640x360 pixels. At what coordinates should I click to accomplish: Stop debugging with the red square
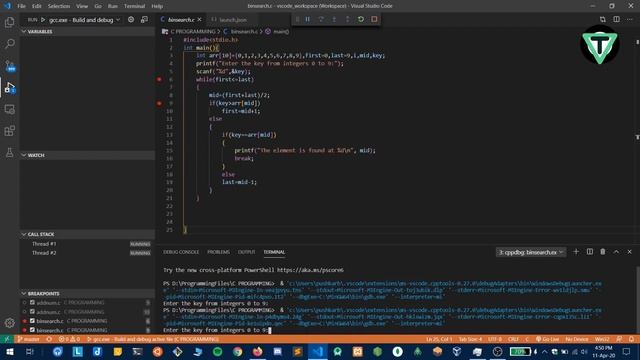coord(374,19)
